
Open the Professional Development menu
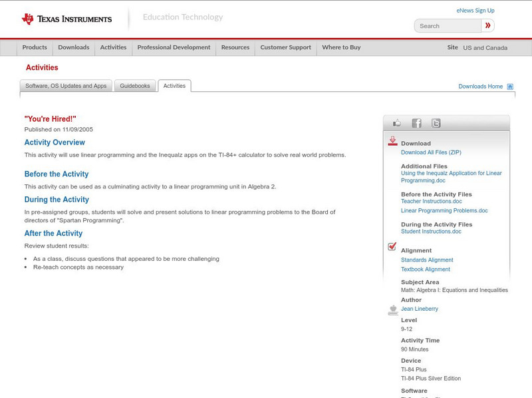(174, 47)
